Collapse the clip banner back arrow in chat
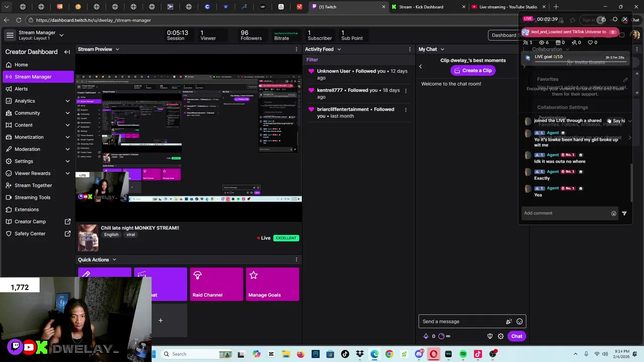The height and width of the screenshot is (362, 644). (x=421, y=66)
